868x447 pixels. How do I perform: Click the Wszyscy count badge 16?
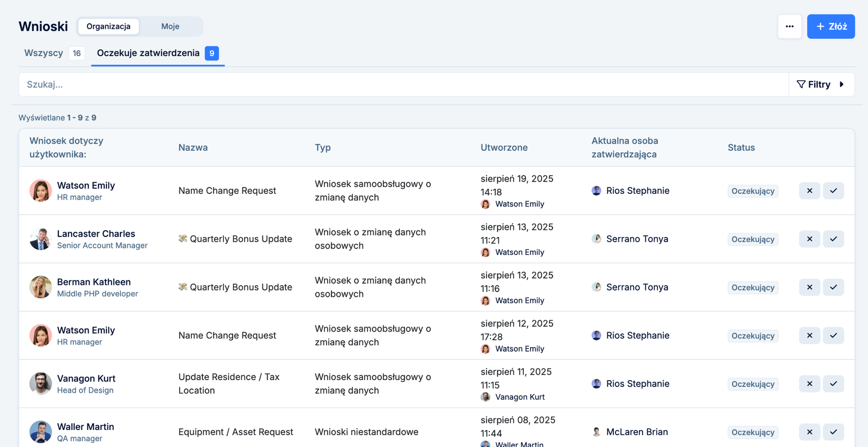77,53
